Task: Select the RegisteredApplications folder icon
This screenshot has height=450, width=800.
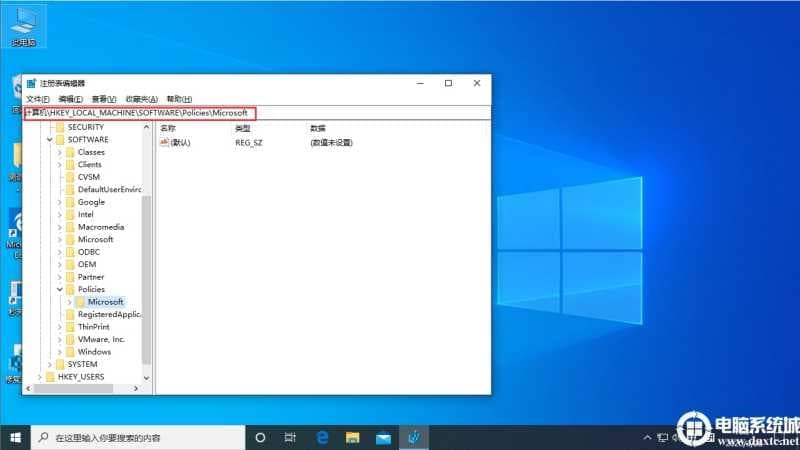Action: click(x=70, y=314)
